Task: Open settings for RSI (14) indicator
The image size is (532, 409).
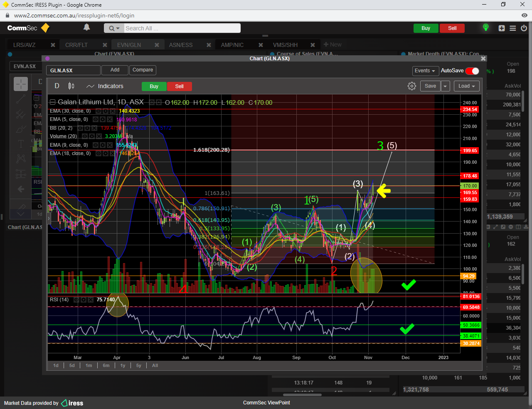Action: click(x=84, y=300)
